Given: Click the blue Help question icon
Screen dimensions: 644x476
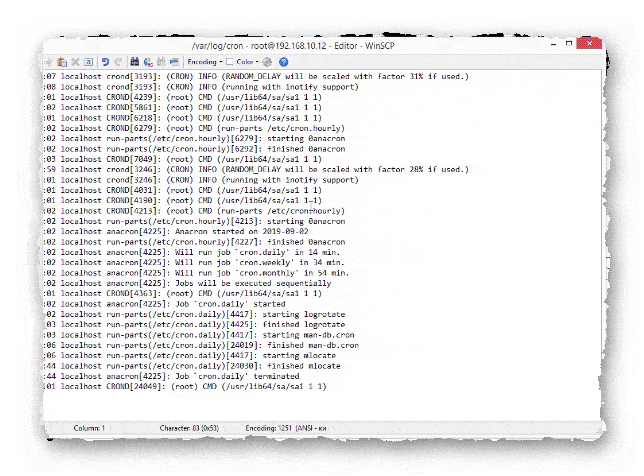Looking at the screenshot, I should pos(283,61).
